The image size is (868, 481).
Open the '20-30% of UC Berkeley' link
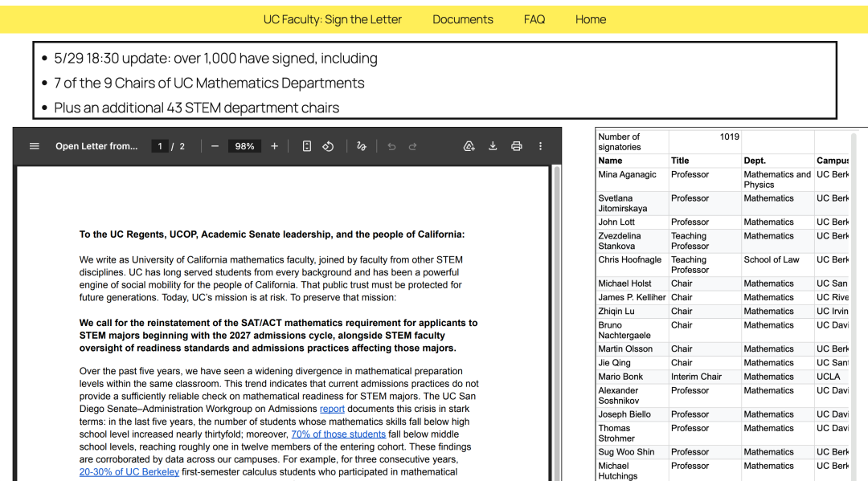point(129,472)
